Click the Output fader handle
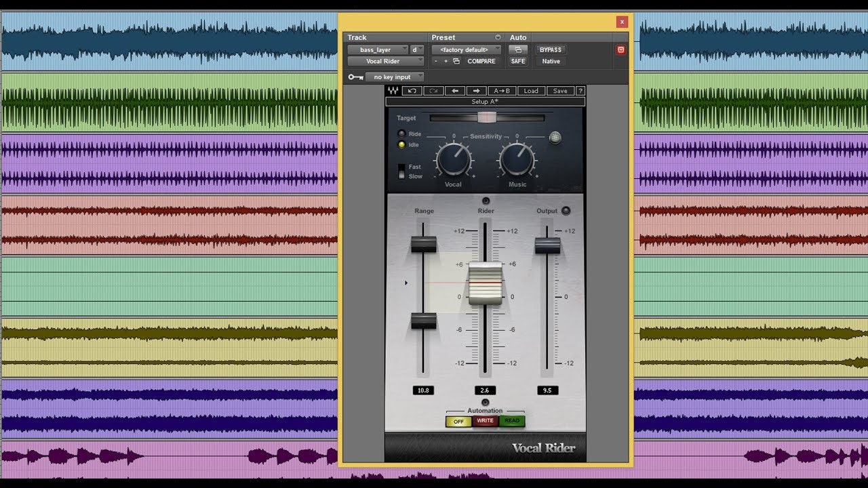The height and width of the screenshot is (488, 868). click(547, 245)
